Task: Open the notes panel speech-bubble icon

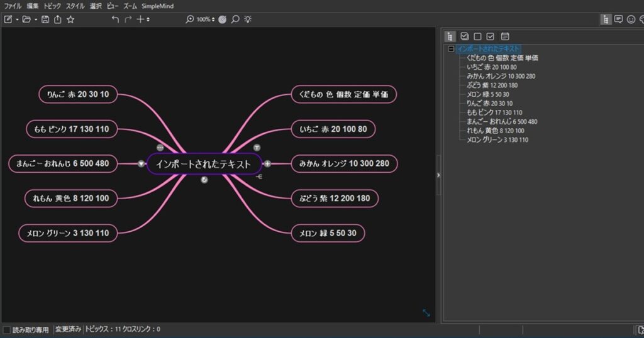Action: tap(618, 19)
